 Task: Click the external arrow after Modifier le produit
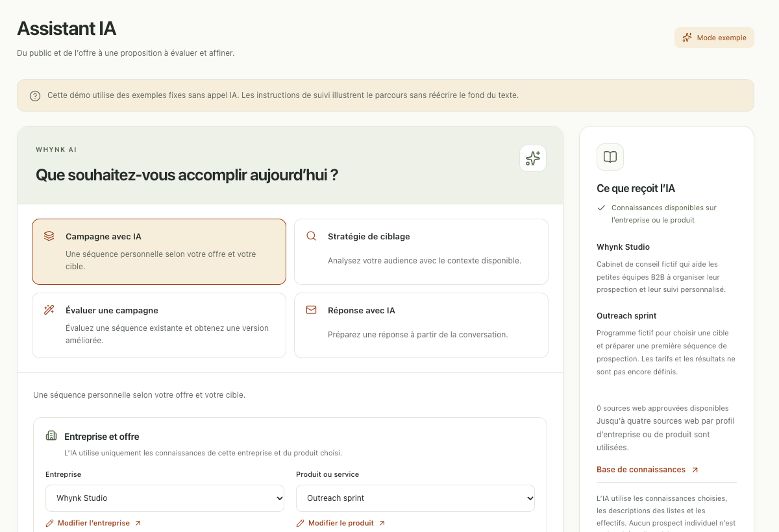click(382, 523)
